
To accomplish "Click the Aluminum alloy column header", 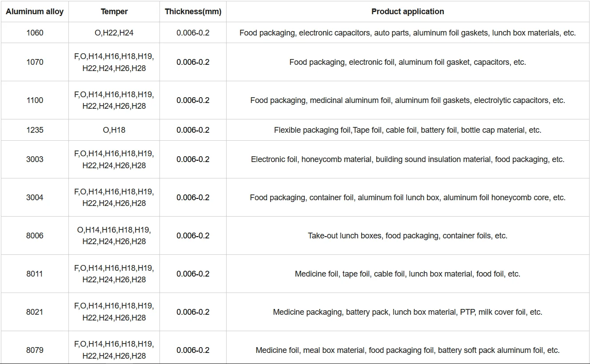I will click(x=35, y=12).
